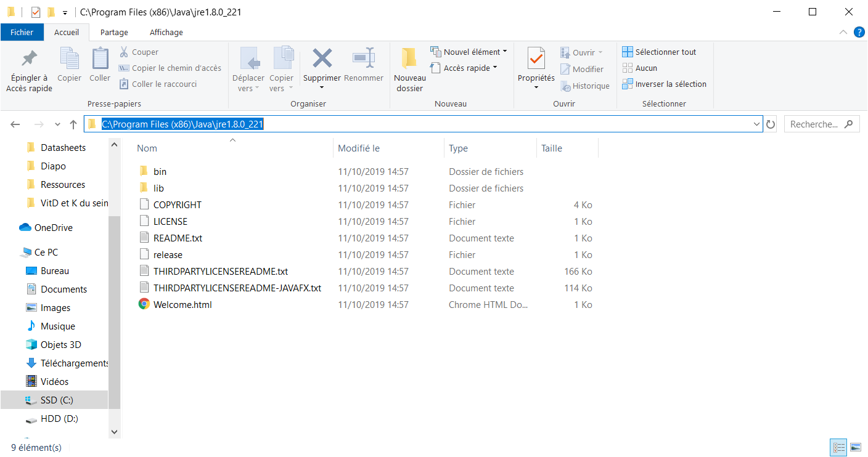
Task: Click Sélectionner tout button
Action: click(660, 52)
